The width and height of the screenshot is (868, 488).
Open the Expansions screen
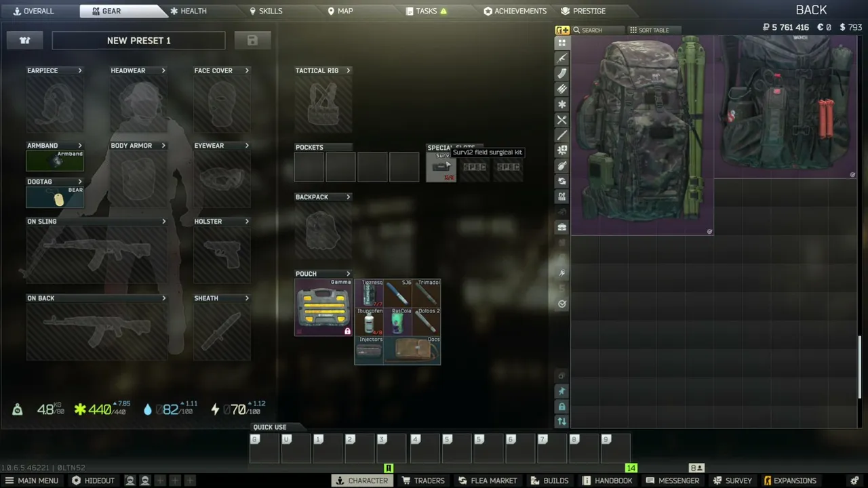click(790, 481)
